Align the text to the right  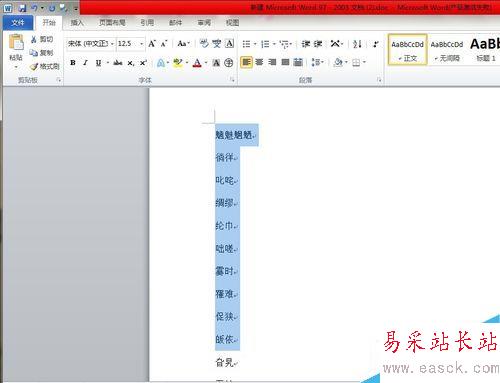tap(272, 62)
